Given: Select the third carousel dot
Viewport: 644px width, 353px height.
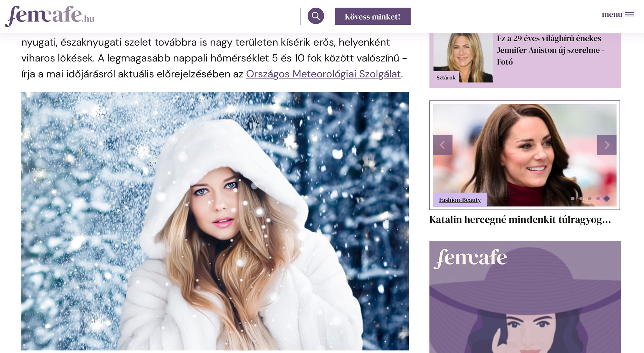Looking at the screenshot, I should [x=589, y=198].
